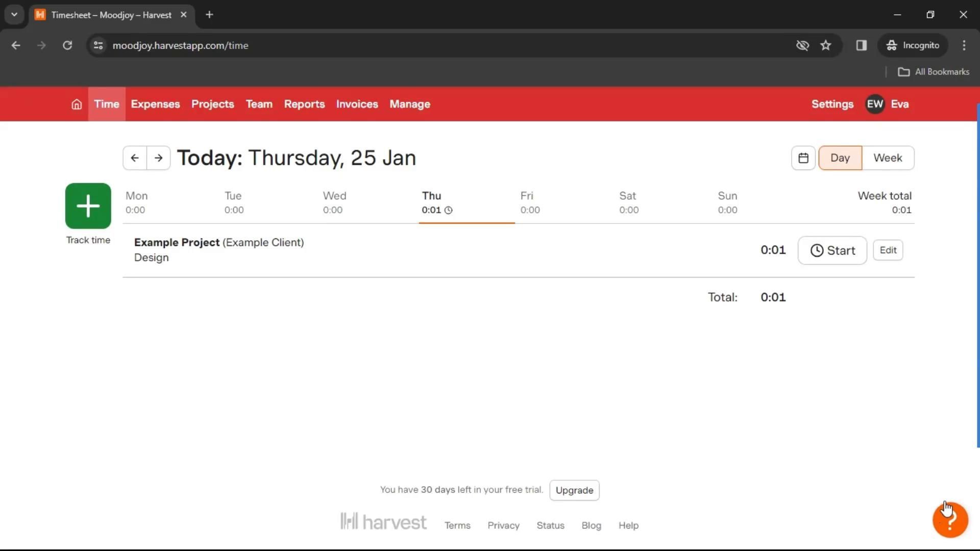Select the Fri day column
Screen dimensions: 980x551
coord(530,203)
